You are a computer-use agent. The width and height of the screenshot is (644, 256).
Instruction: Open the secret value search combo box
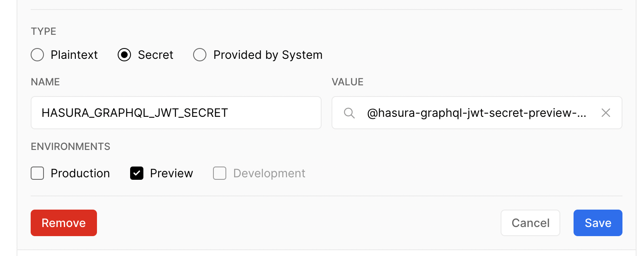(x=477, y=113)
